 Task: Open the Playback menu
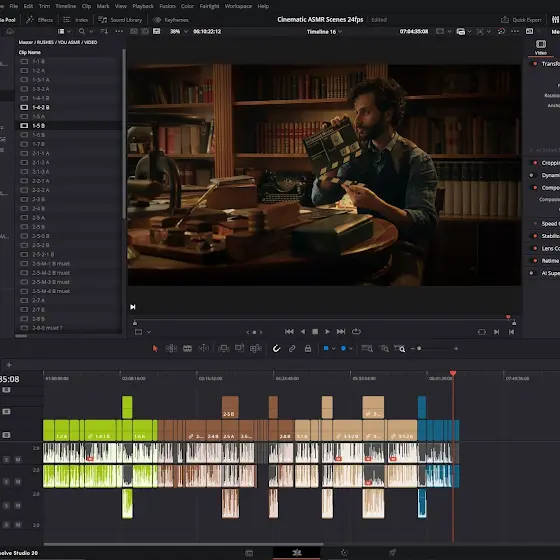pos(143,6)
